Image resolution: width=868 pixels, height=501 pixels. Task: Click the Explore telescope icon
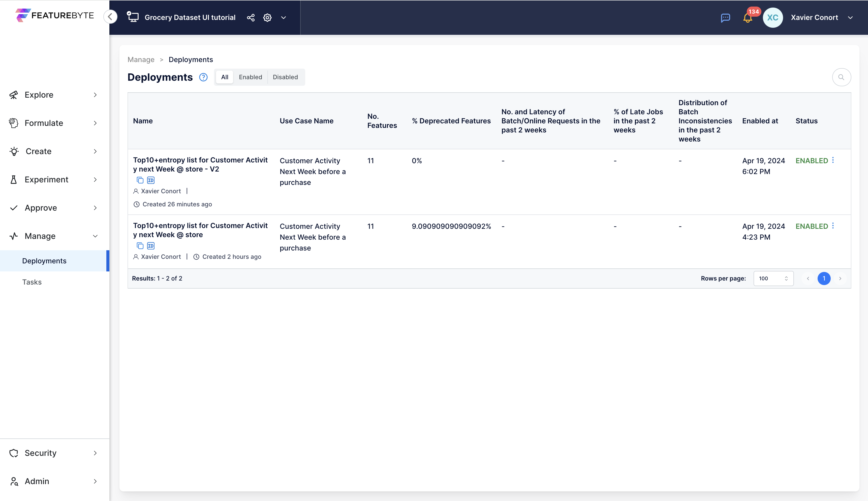(13, 95)
